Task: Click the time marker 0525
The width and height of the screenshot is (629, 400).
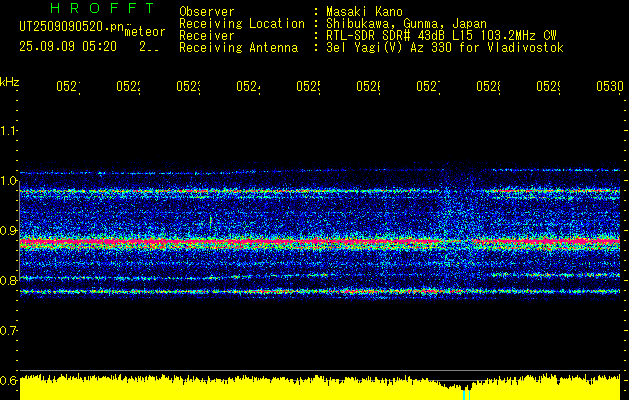Action: (308, 86)
